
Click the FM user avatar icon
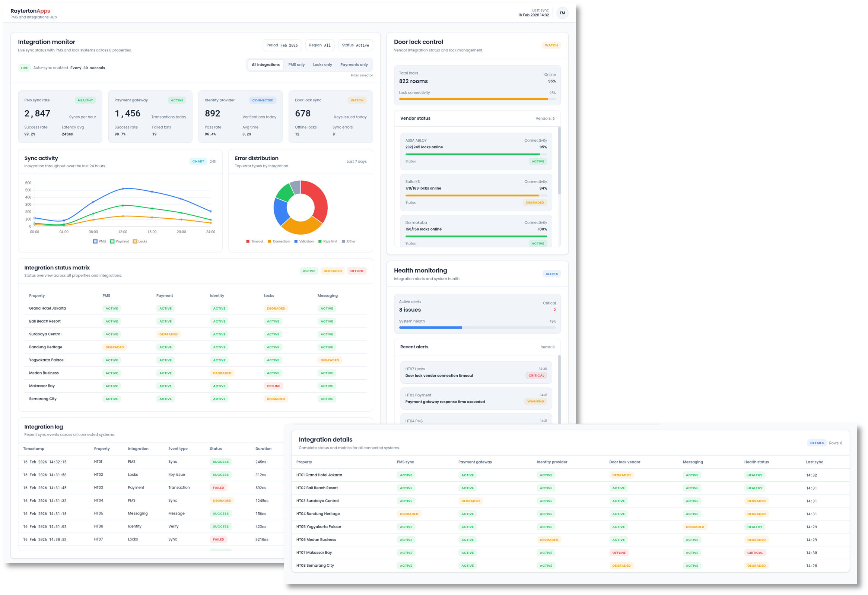tap(563, 13)
